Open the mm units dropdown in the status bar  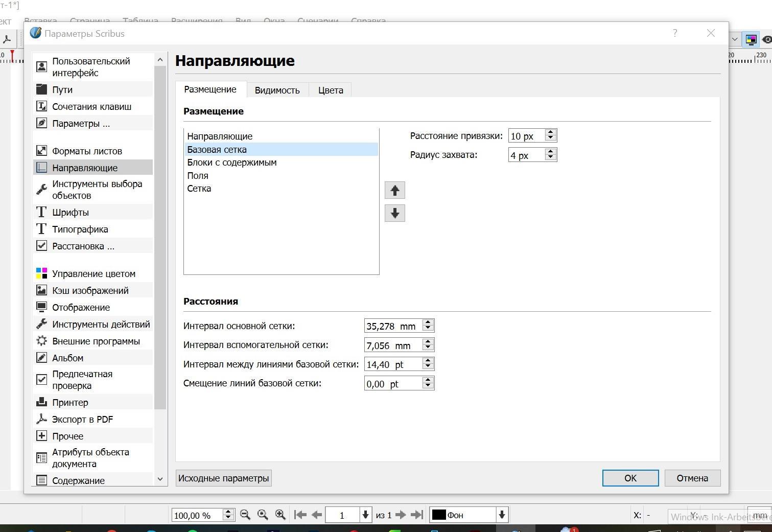coord(759,515)
